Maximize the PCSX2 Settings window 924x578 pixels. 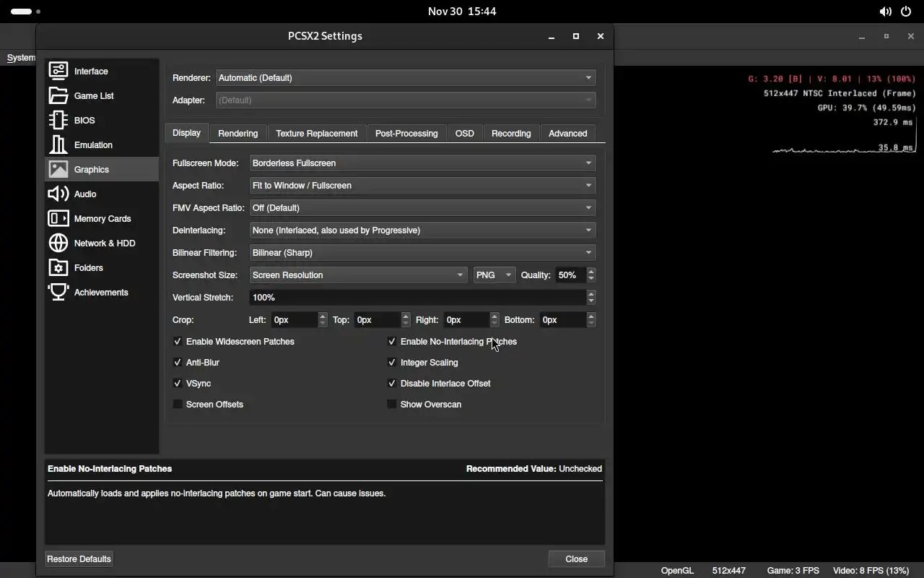576,36
